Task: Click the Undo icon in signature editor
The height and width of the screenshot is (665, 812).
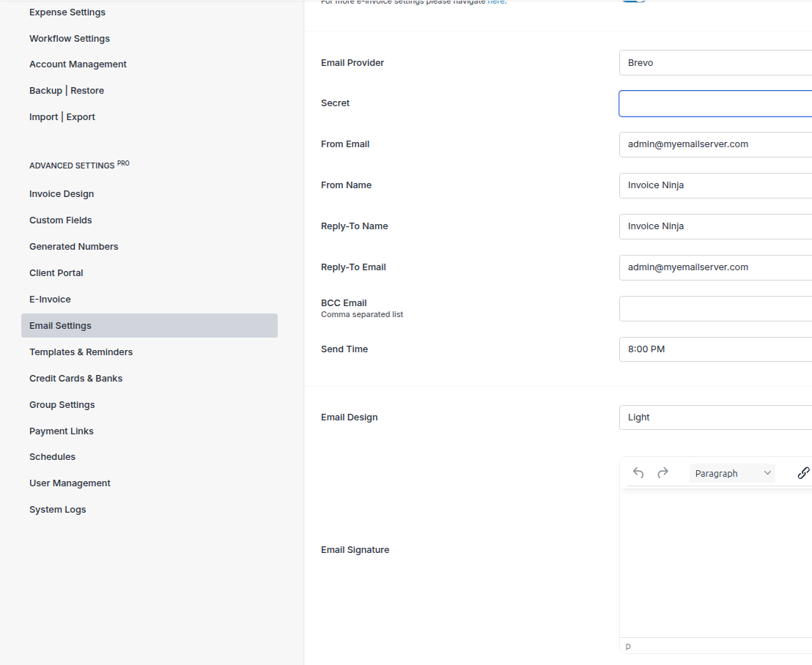Action: [x=638, y=473]
